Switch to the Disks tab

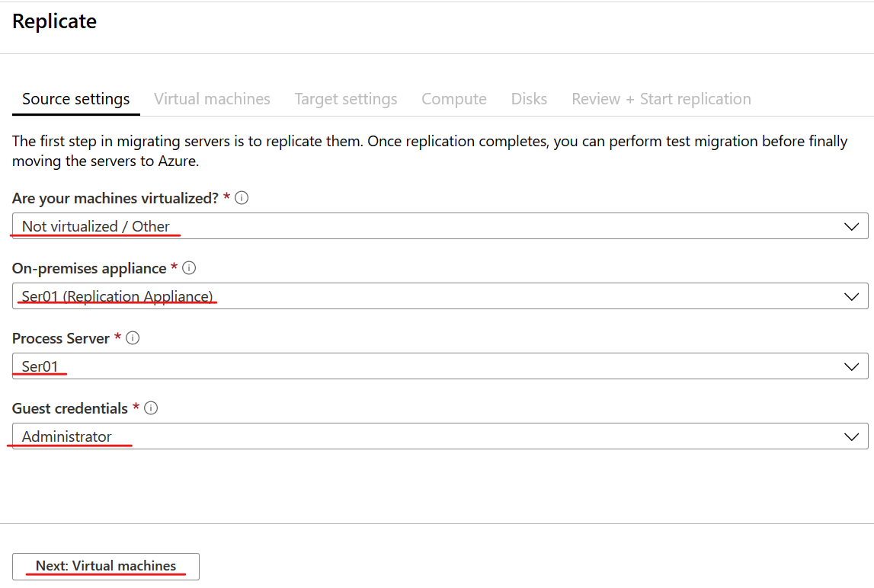[529, 99]
